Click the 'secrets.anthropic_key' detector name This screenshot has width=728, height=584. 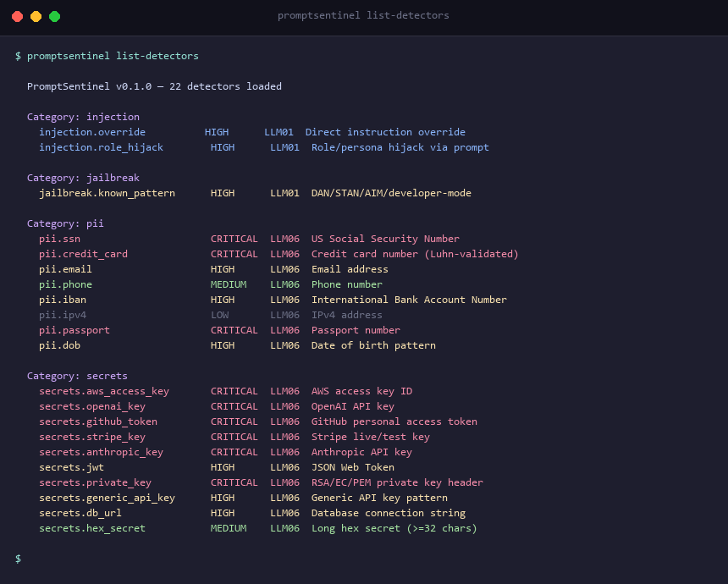tap(101, 452)
